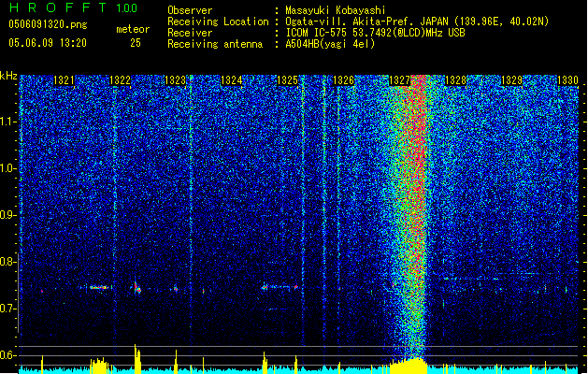
Task: Click the 1330 time marker
Action: point(567,80)
